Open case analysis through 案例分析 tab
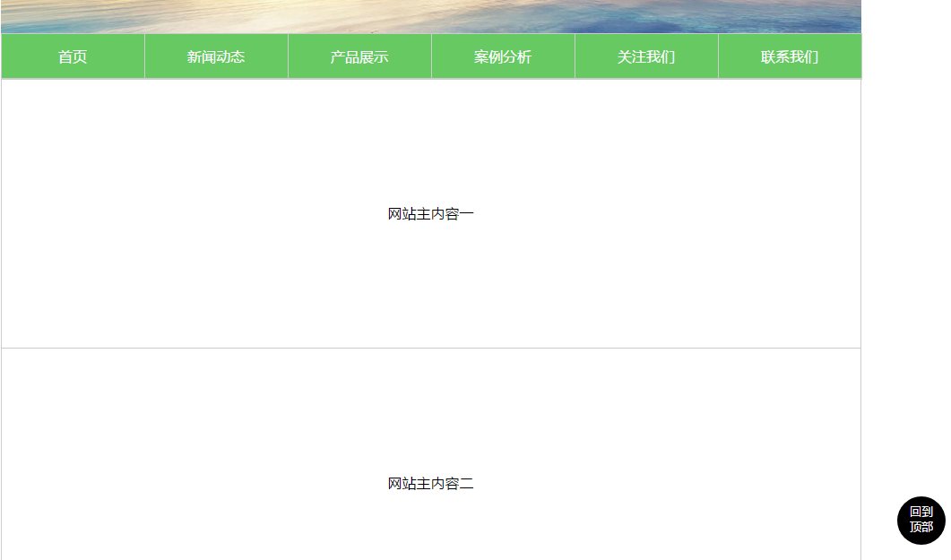 coord(503,57)
